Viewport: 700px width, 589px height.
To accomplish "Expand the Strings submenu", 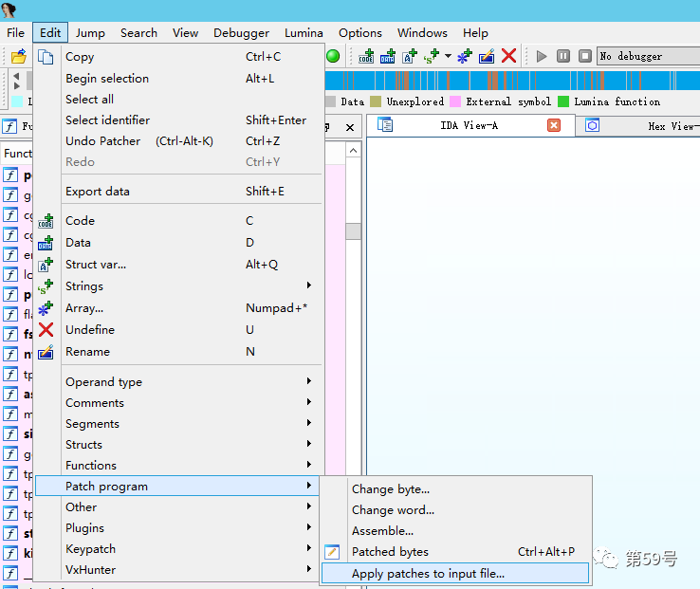I will click(178, 285).
